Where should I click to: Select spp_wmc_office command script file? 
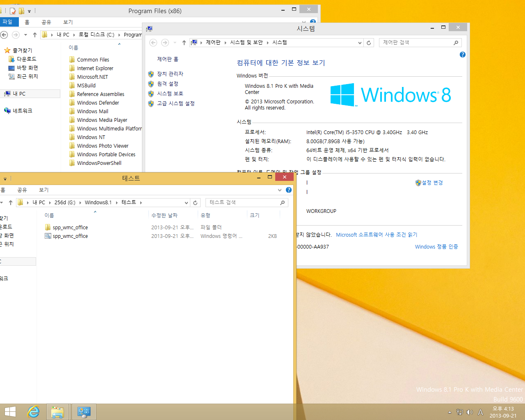70,236
